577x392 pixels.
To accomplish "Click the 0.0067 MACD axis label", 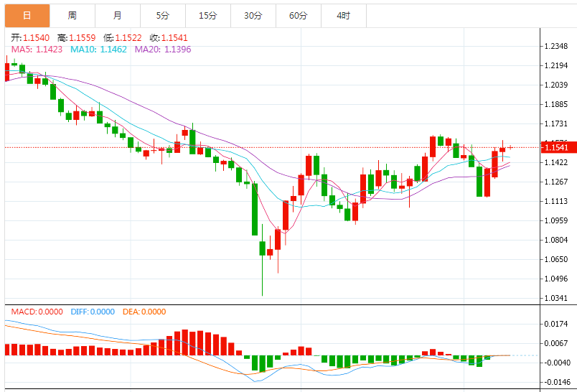I will [556, 343].
